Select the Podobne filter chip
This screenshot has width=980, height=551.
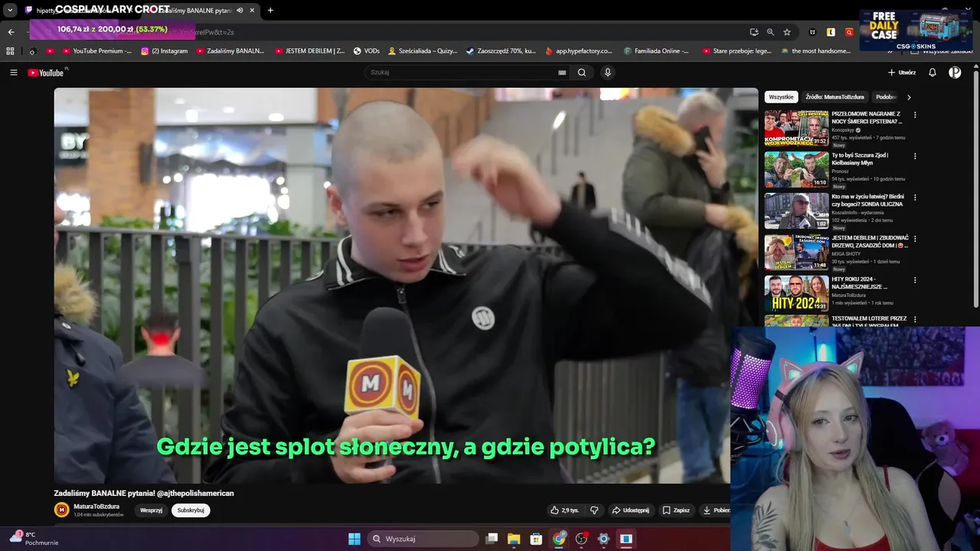[x=886, y=97]
